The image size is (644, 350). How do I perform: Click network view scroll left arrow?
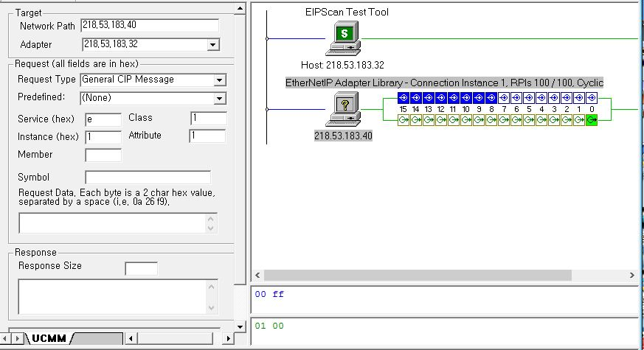[x=257, y=275]
